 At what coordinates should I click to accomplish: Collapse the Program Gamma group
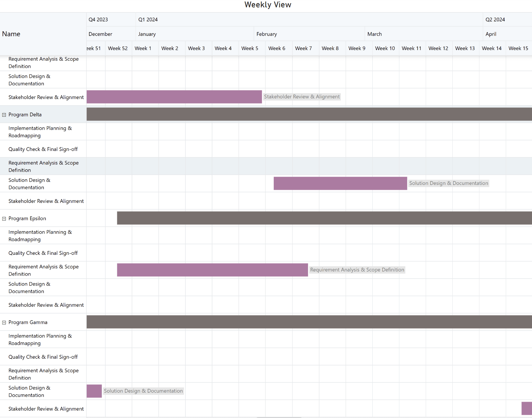(x=4, y=322)
